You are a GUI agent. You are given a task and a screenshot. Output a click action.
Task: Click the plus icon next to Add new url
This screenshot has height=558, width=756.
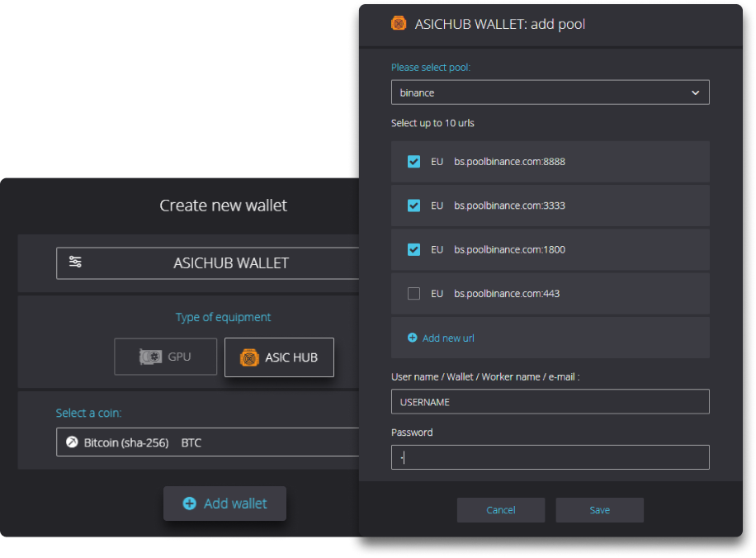pyautogui.click(x=412, y=338)
